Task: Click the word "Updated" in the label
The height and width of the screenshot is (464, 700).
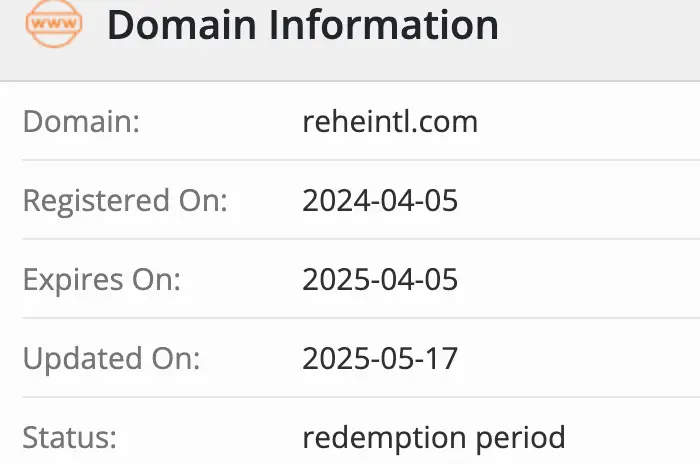Action: pos(84,358)
